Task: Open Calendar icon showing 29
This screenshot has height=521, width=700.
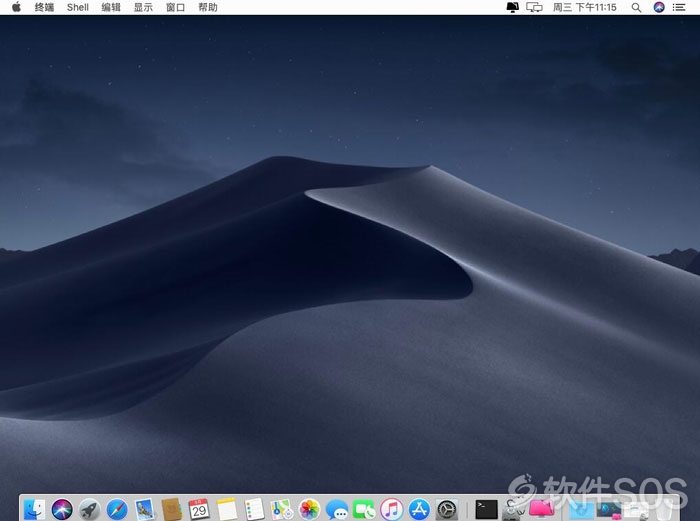Action: coord(199,509)
